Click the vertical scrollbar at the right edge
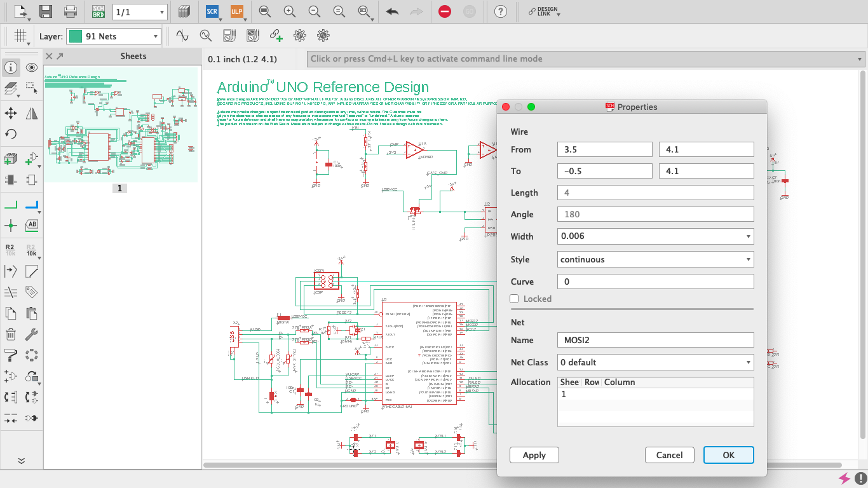The height and width of the screenshot is (488, 868). click(x=862, y=254)
